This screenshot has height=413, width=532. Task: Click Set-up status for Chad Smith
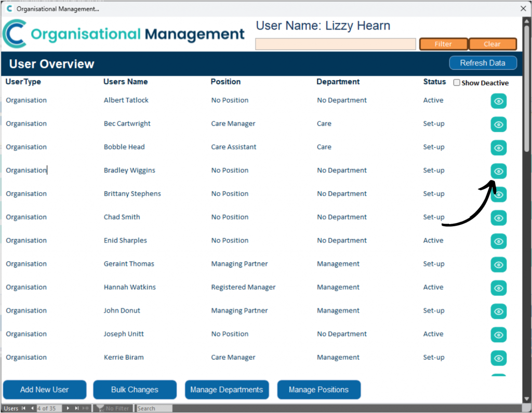[x=434, y=217]
